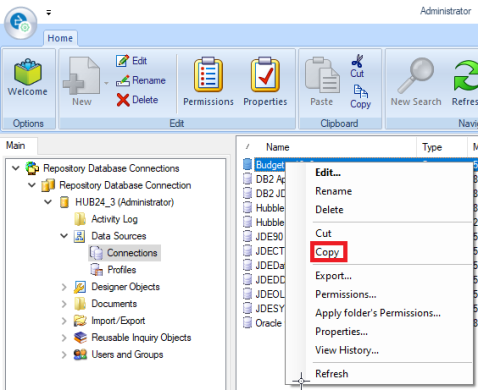Open Permissions clipboard icon
Image resolution: width=478 pixels, height=390 pixels.
208,74
